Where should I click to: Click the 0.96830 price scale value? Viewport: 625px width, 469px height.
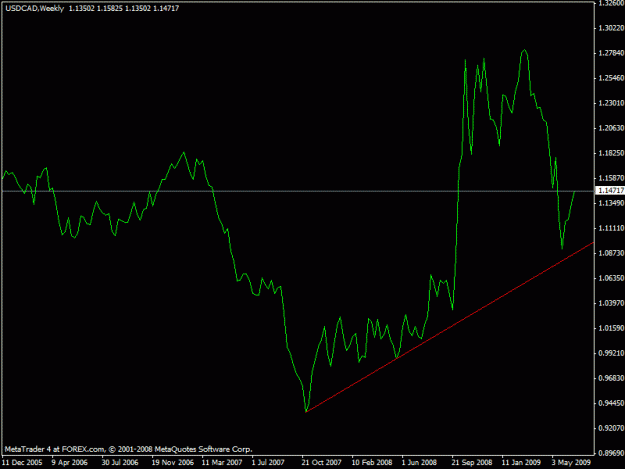[x=611, y=379]
